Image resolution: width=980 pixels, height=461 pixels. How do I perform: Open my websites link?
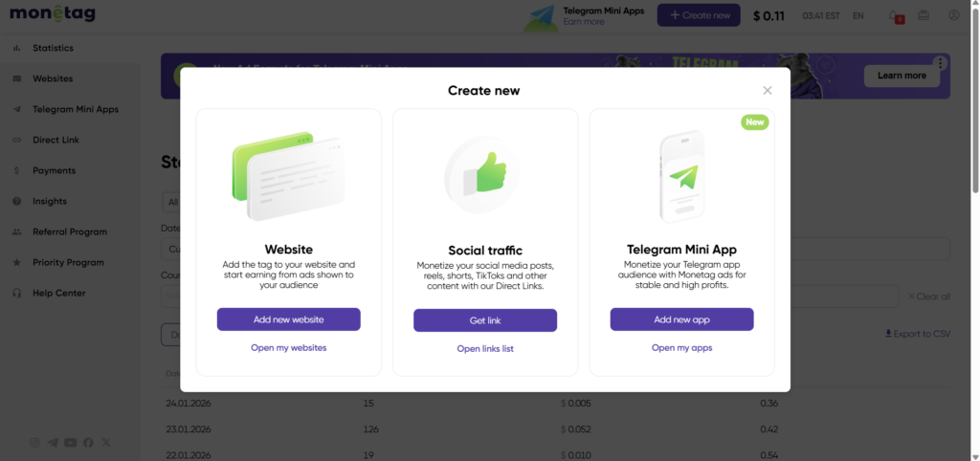point(289,347)
